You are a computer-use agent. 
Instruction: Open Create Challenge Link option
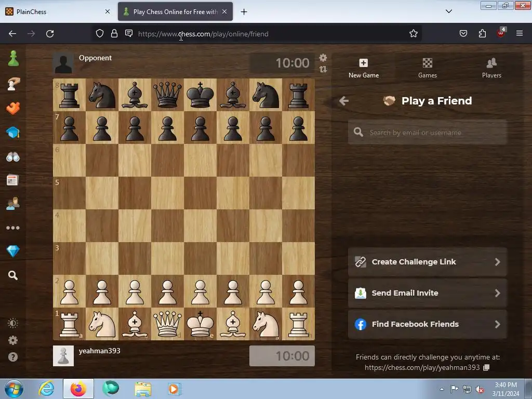pyautogui.click(x=428, y=262)
